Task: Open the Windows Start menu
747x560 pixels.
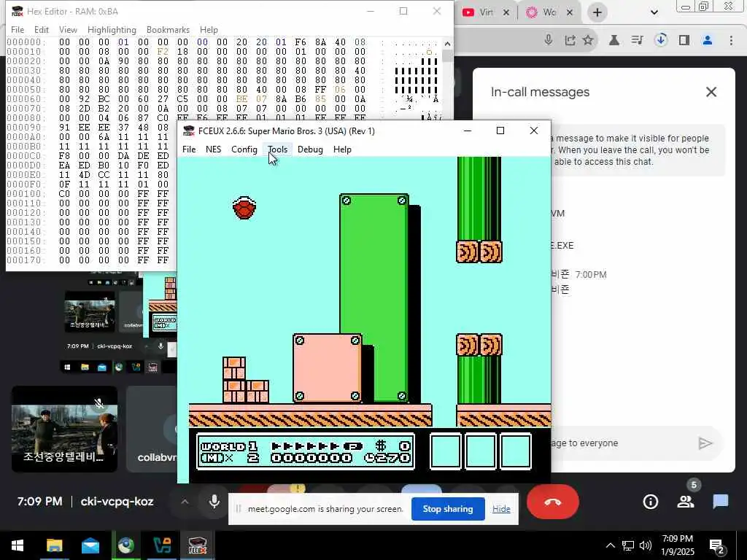Action: 18,545
